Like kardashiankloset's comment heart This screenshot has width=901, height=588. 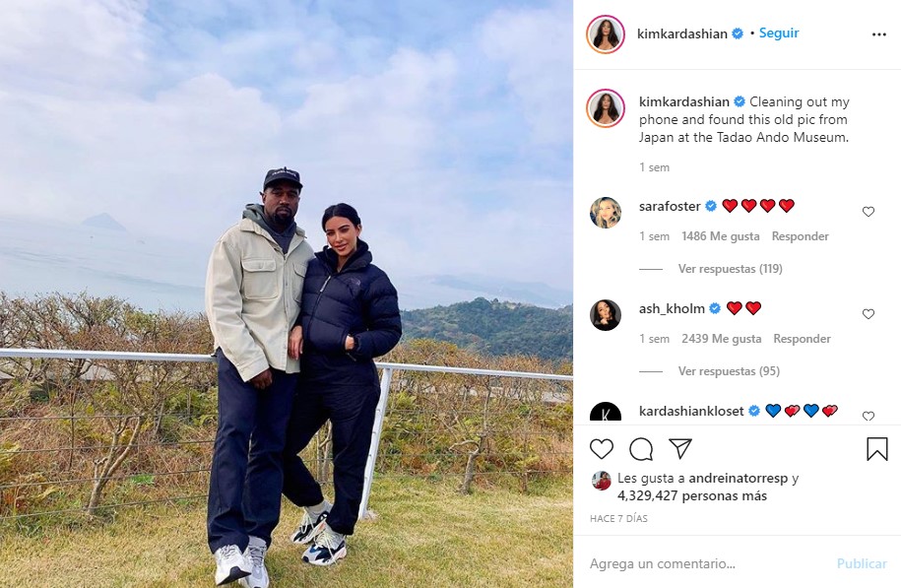pyautogui.click(x=869, y=416)
